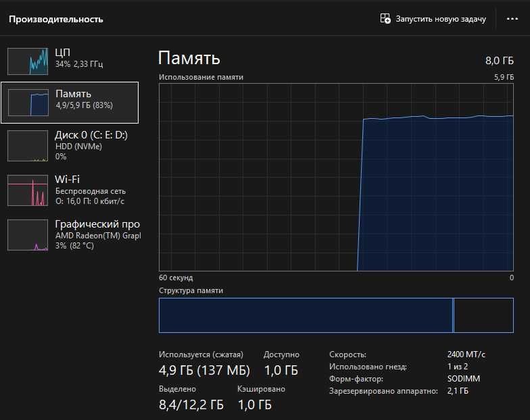The image size is (530, 420).
Task: Click the Использовано гнезд: label
Action: coord(368,367)
